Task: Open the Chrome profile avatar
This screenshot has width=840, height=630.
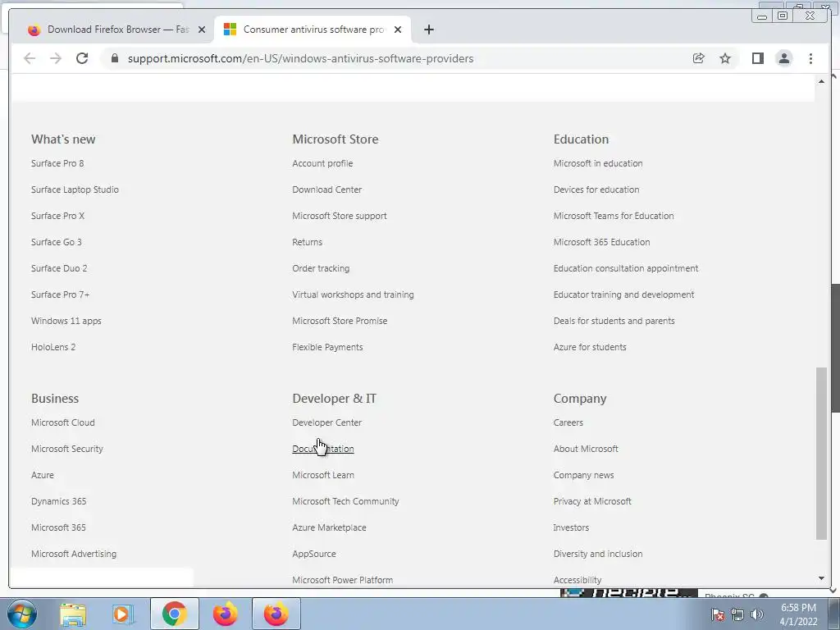Action: coord(783,58)
